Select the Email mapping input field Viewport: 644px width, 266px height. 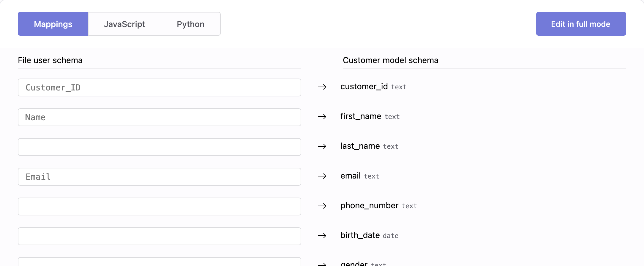tap(159, 177)
